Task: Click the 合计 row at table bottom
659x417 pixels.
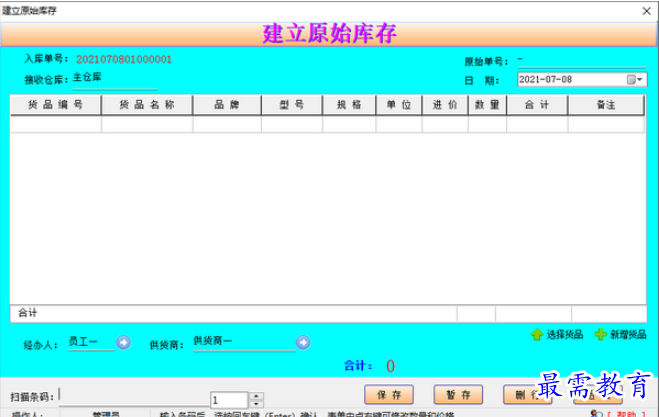Action: pos(328,314)
